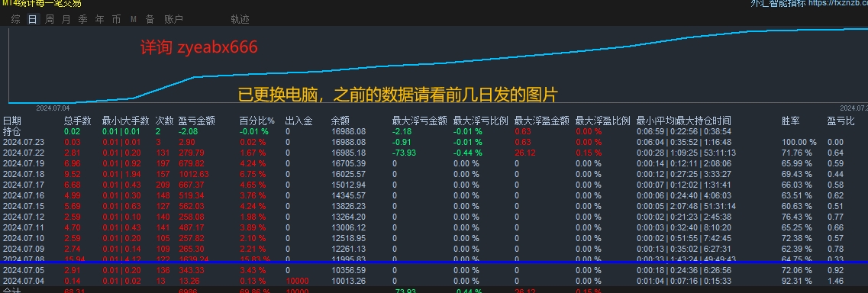
Task: Click the 出入金 column header
Action: point(299,121)
